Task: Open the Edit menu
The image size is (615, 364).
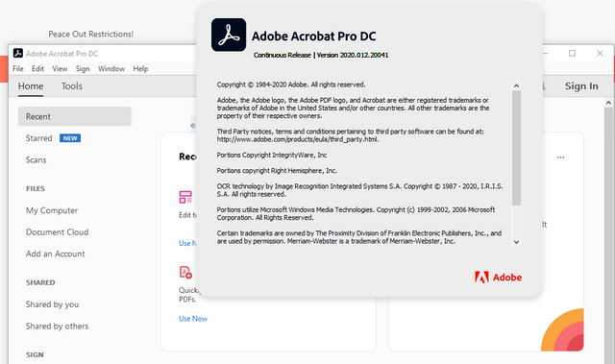Action: 37,68
